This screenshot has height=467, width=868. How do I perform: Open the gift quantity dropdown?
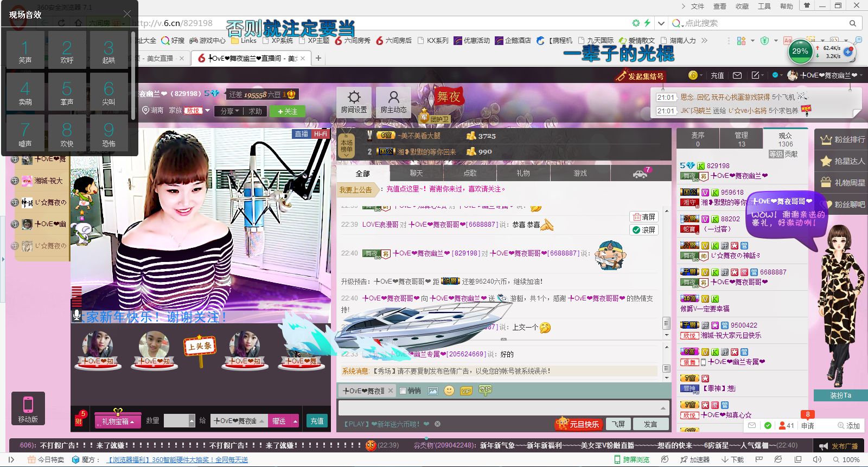[192, 421]
